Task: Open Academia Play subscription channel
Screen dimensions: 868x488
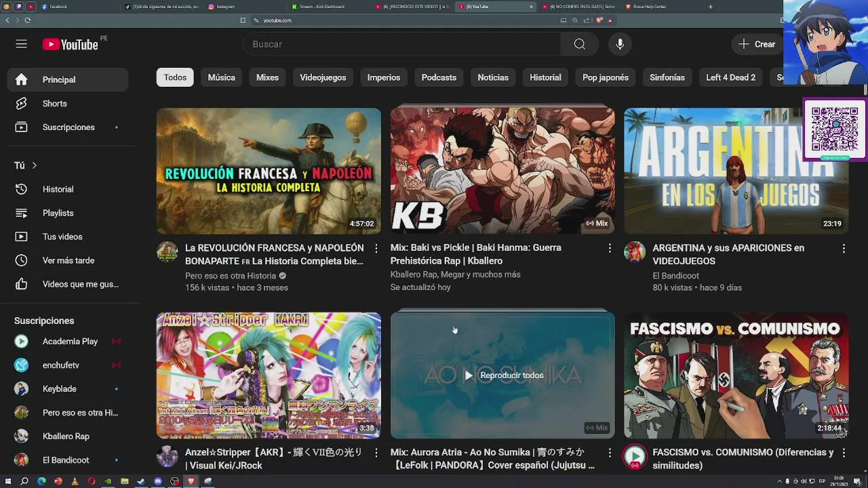Action: click(67, 341)
